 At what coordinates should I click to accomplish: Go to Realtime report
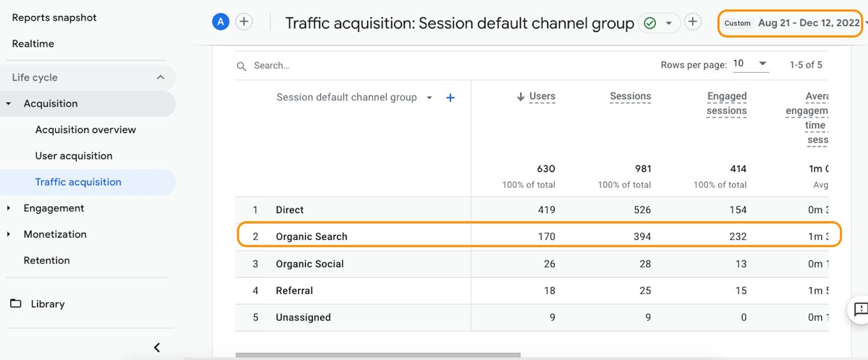(33, 43)
